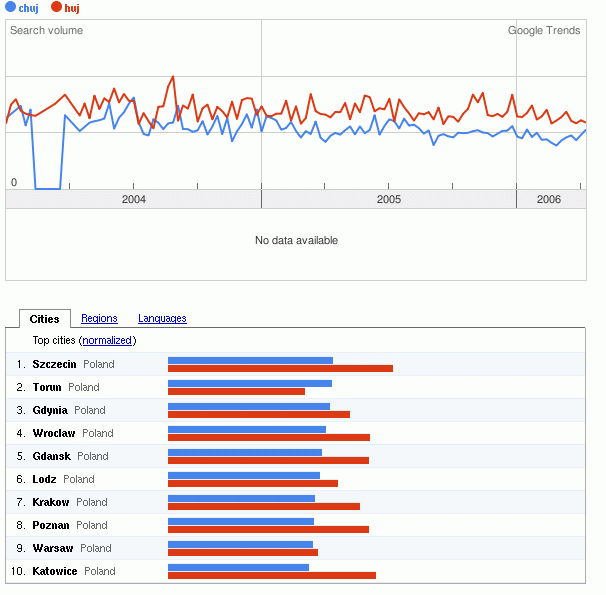Click the normalized link
606x595 pixels.
[108, 341]
